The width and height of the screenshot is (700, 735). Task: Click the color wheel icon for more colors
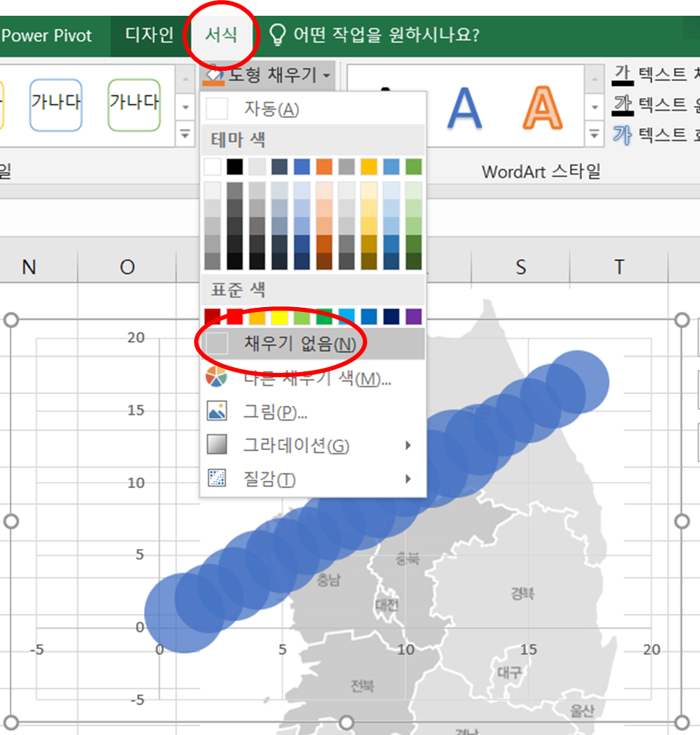(217, 377)
